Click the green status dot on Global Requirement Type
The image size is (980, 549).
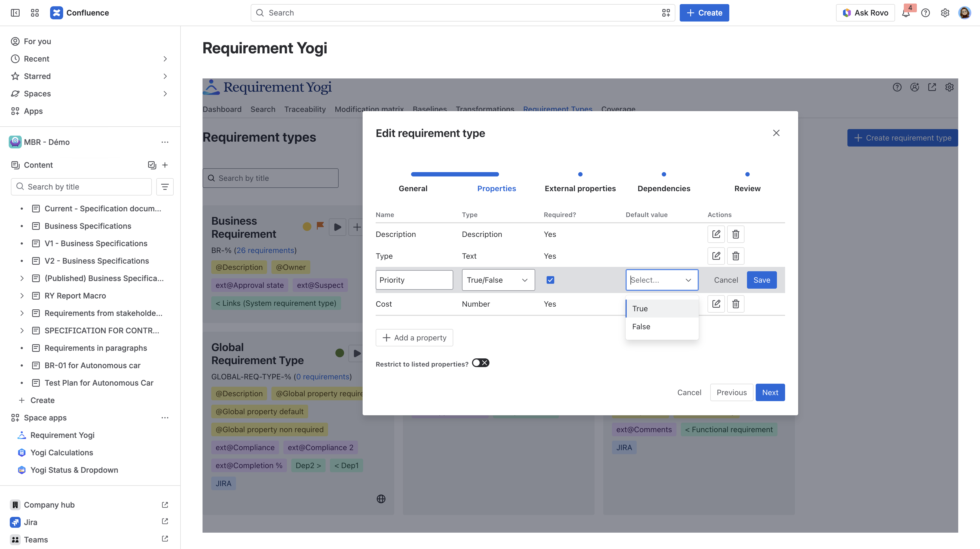pos(340,353)
